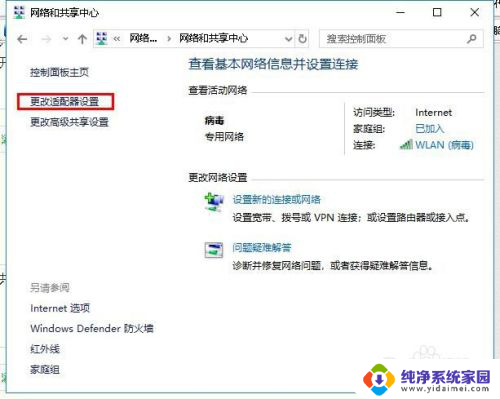Click the search magnifier icon
The image size is (500, 399).
(x=472, y=39)
